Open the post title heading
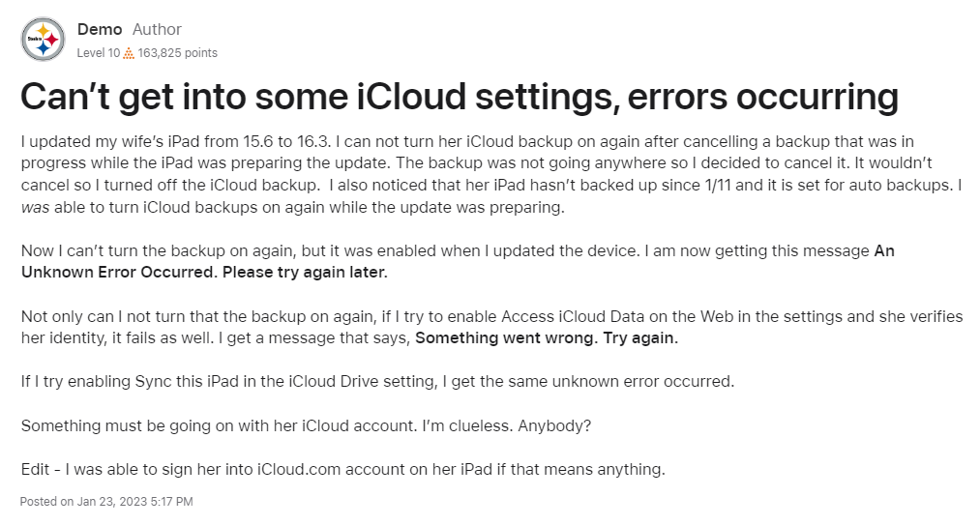980x526 pixels. (x=460, y=97)
